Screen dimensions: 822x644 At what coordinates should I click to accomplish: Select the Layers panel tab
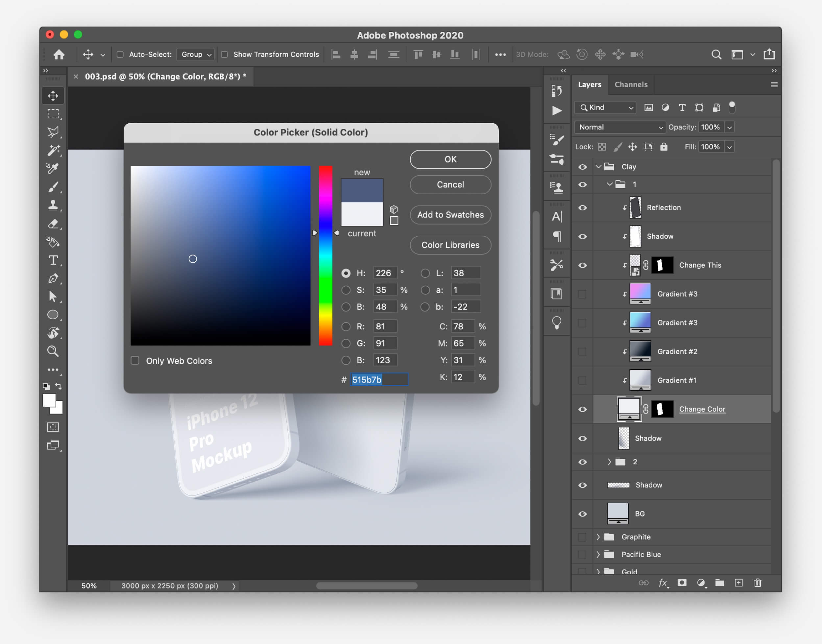590,84
